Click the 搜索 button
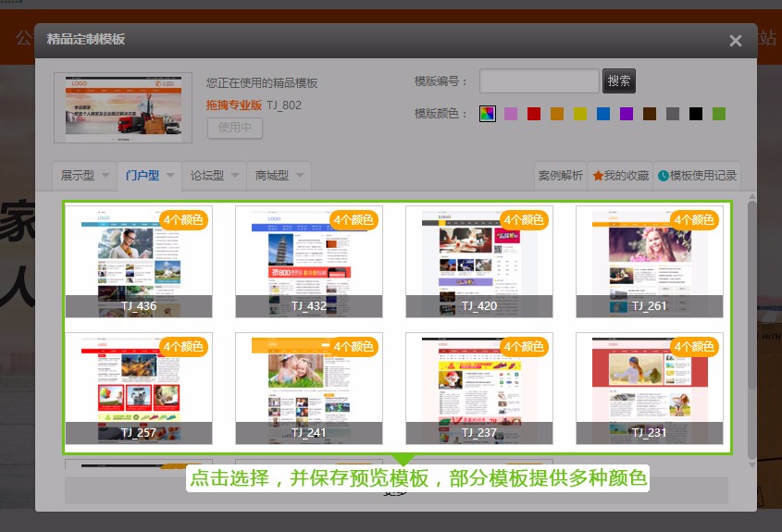The height and width of the screenshot is (532, 782). [x=619, y=81]
